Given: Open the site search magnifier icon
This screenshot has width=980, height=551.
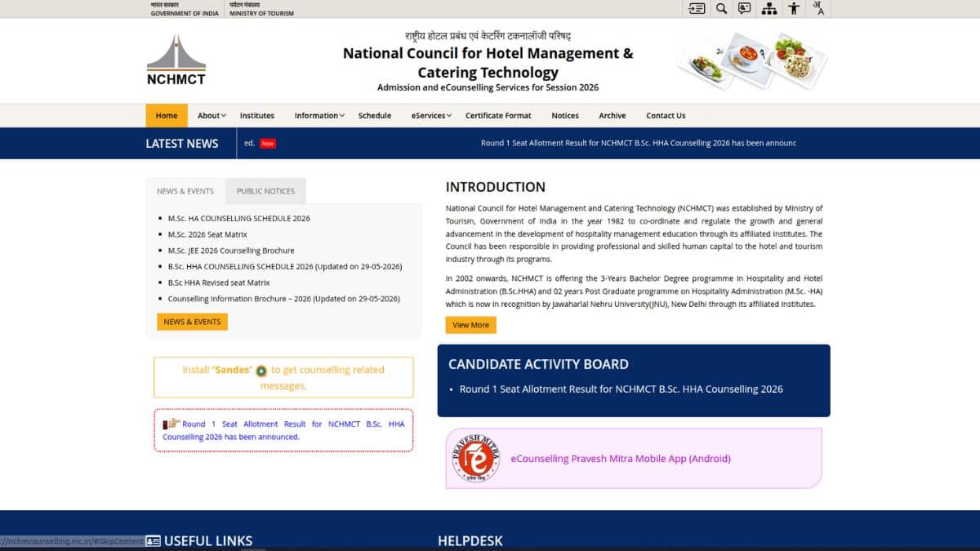Looking at the screenshot, I should click(721, 8).
